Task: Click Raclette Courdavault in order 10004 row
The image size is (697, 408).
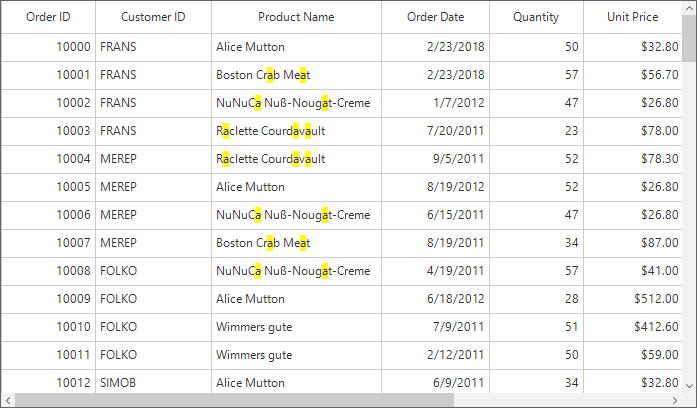Action: click(x=270, y=159)
